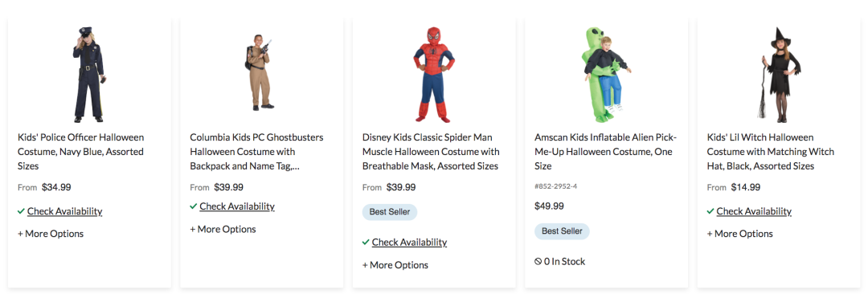This screenshot has width=868, height=294.
Task: Click the Best Seller badge on Spider Man costume
Action: pos(390,212)
